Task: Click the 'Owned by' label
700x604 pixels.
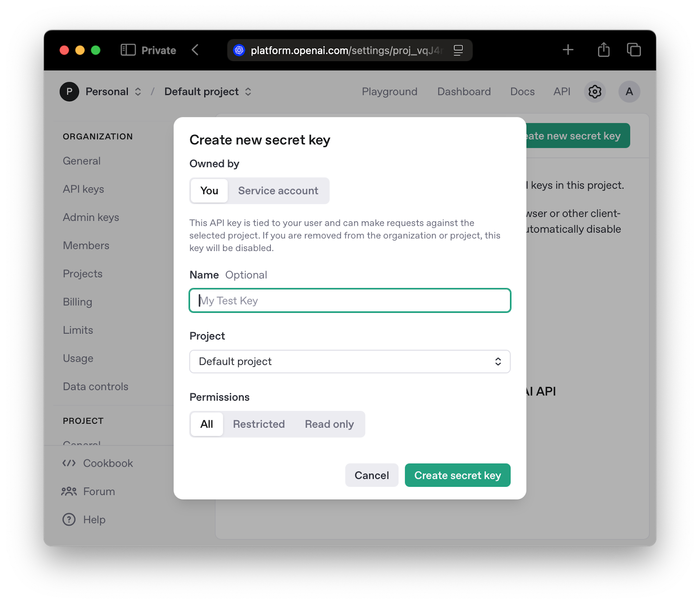Action: (x=214, y=164)
